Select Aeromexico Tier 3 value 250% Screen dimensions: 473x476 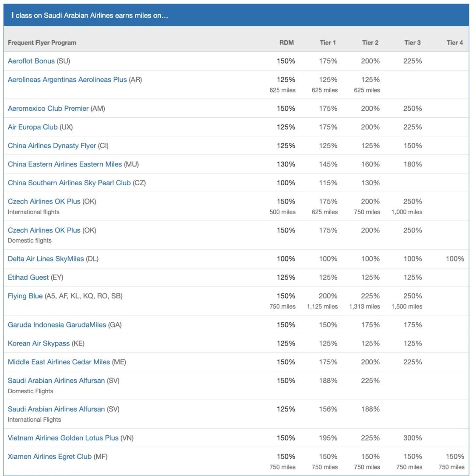tap(413, 108)
